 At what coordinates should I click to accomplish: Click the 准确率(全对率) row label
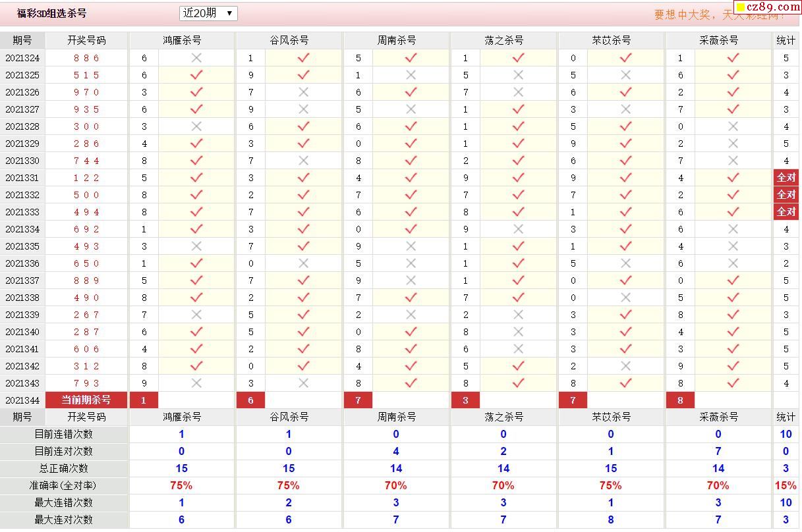63,485
